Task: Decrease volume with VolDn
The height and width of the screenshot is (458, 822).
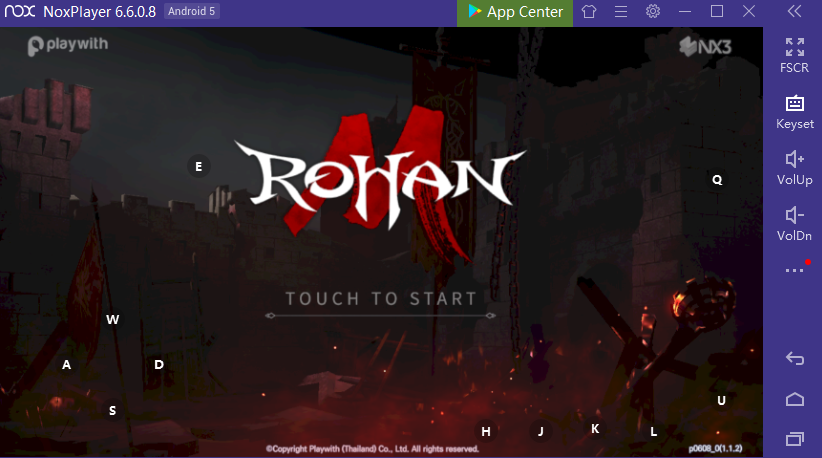Action: 794,224
